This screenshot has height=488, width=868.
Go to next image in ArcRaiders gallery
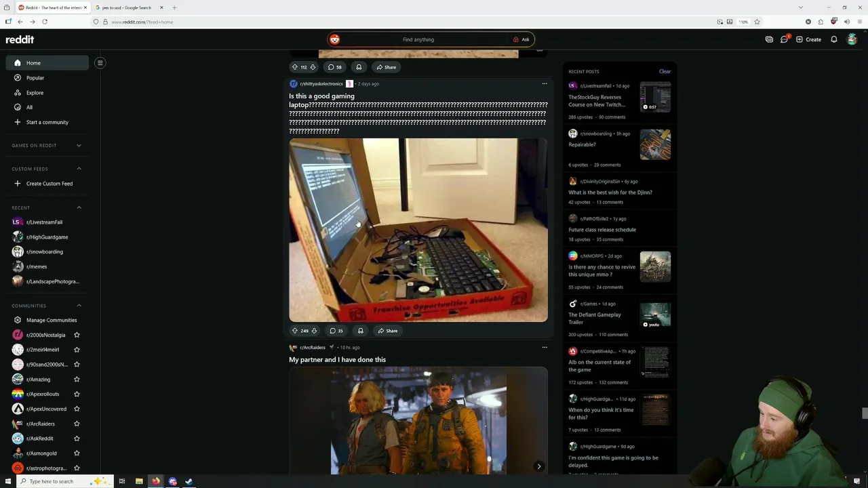click(539, 466)
